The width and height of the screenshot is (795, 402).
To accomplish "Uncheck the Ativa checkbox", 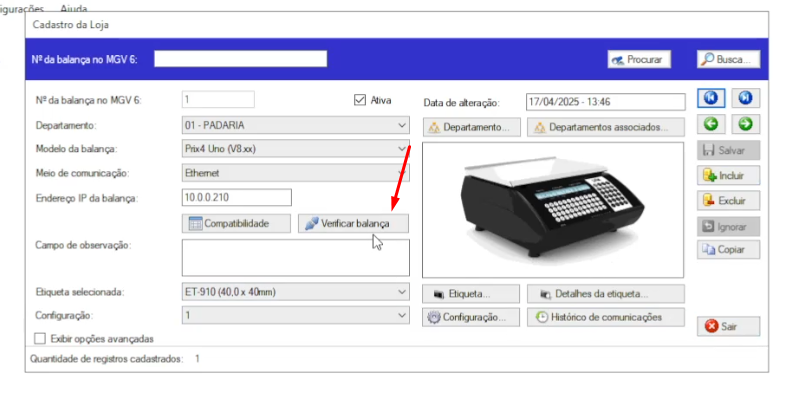I will point(361,100).
